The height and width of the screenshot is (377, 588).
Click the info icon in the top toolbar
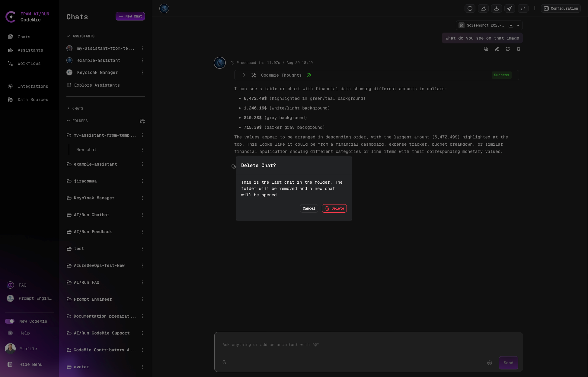click(x=470, y=8)
